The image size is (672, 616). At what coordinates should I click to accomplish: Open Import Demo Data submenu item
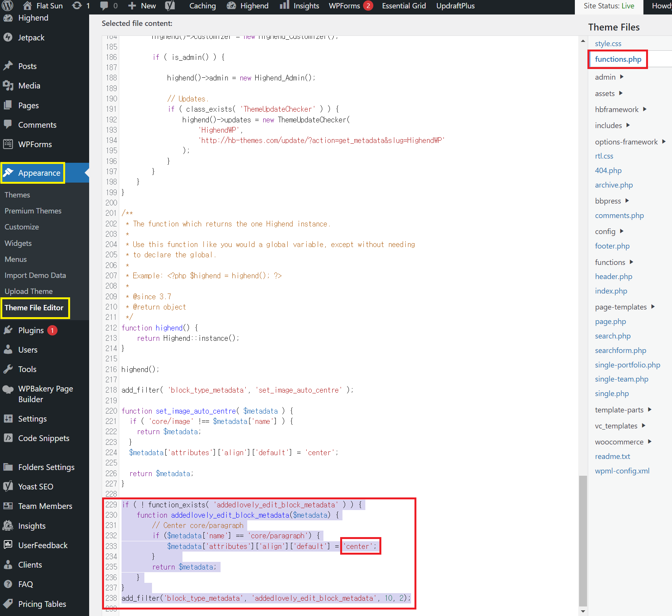click(35, 275)
